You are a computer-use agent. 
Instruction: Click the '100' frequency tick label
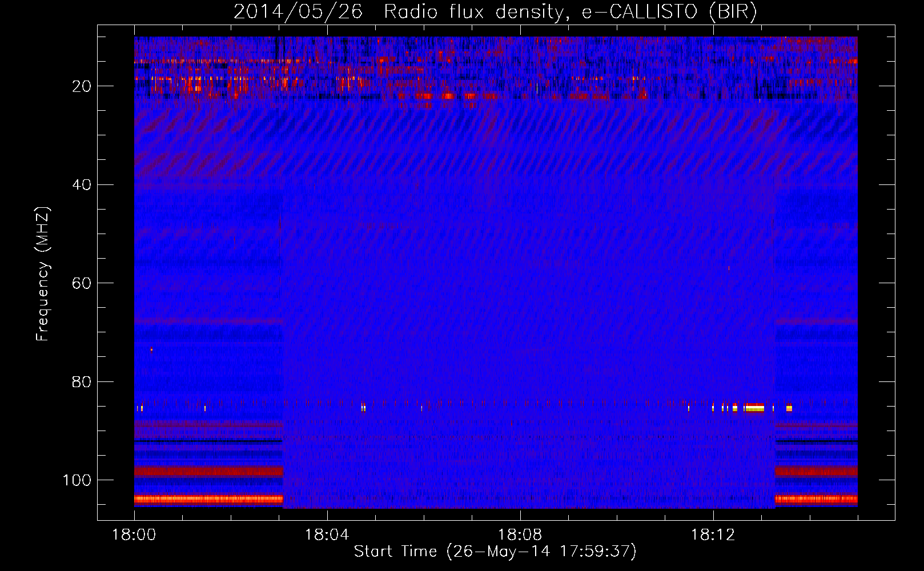pos(77,480)
